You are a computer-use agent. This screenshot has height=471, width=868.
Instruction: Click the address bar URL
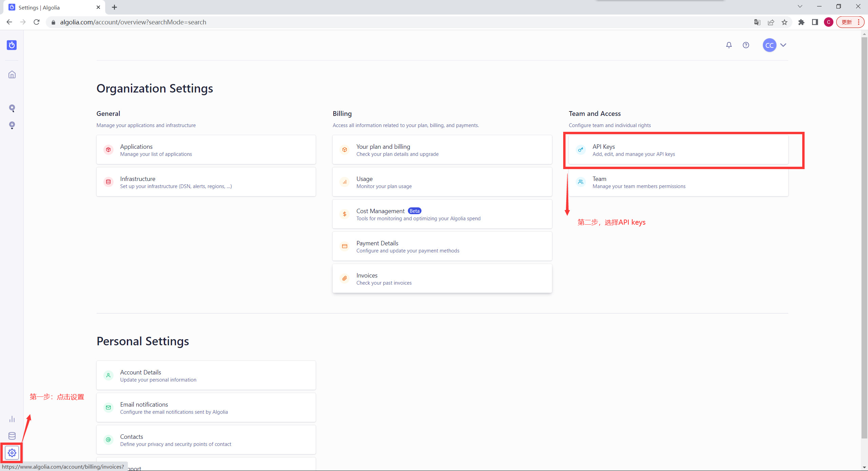coord(133,22)
